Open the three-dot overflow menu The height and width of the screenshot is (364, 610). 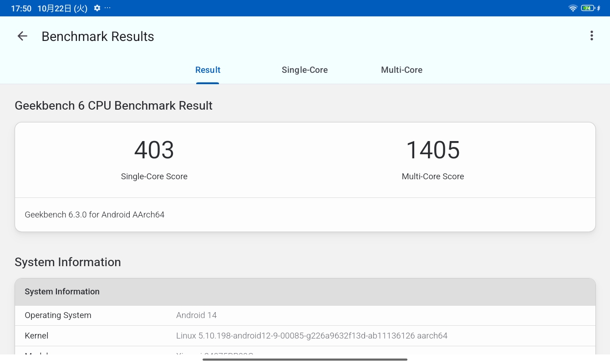click(591, 36)
